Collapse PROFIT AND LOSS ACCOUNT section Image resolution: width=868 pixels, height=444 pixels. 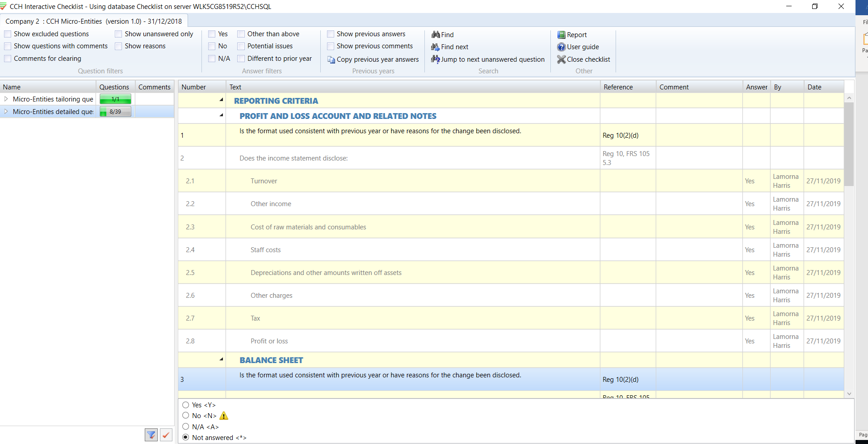(x=221, y=115)
